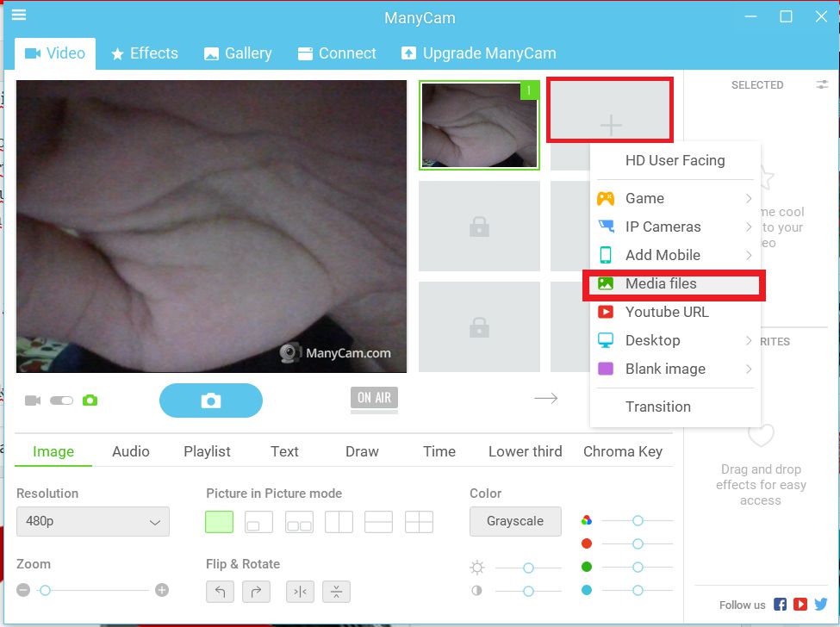Screen dimensions: 840x627
Task: Toggle the Grayscale color button
Action: pos(515,522)
